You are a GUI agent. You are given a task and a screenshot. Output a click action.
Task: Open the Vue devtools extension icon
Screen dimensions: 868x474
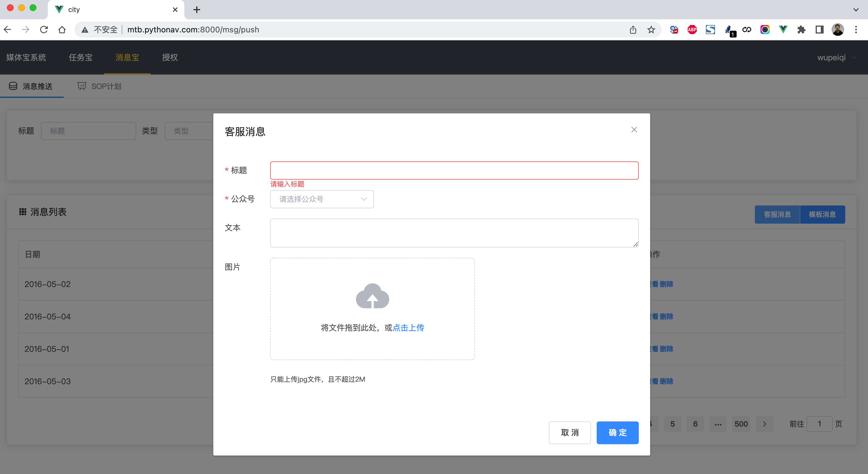[783, 30]
